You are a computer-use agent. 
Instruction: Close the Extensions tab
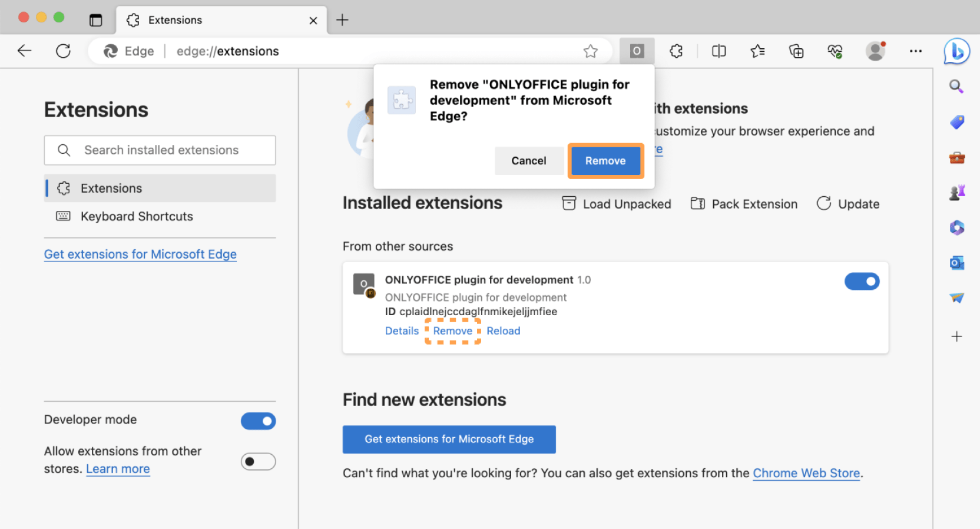pyautogui.click(x=313, y=21)
